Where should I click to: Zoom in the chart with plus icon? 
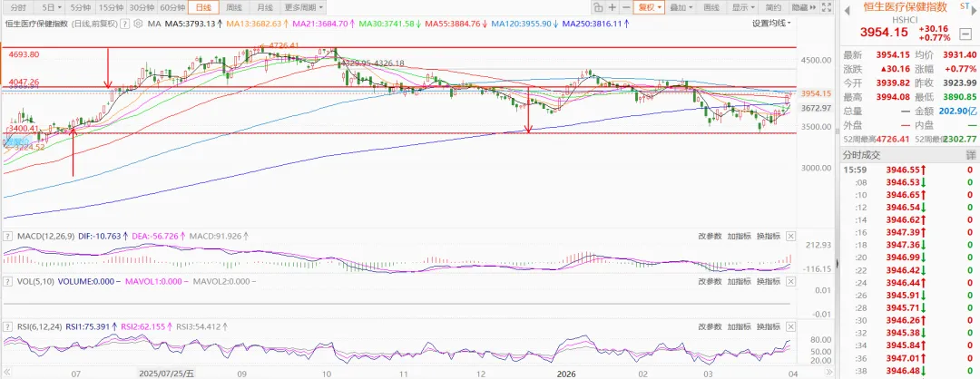click(612, 7)
